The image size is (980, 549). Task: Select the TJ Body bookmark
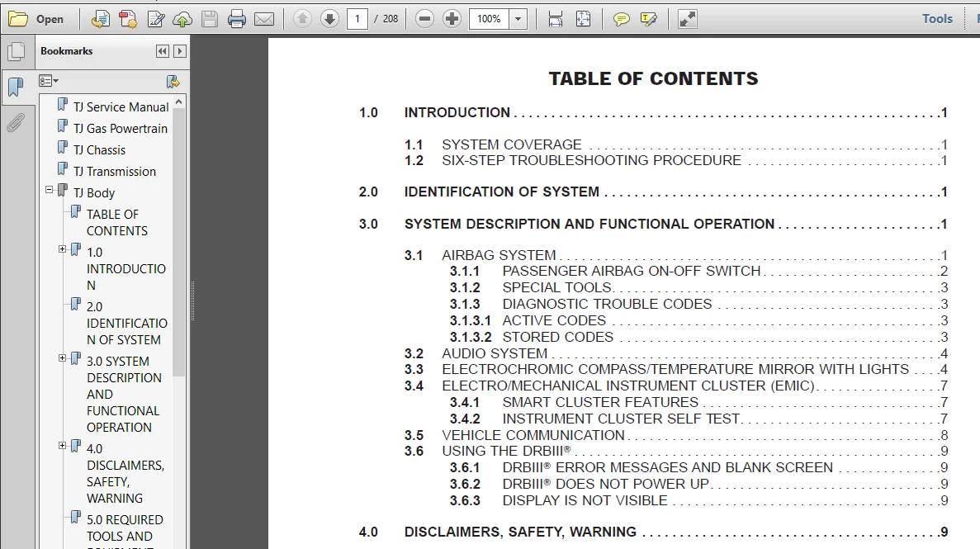point(94,192)
